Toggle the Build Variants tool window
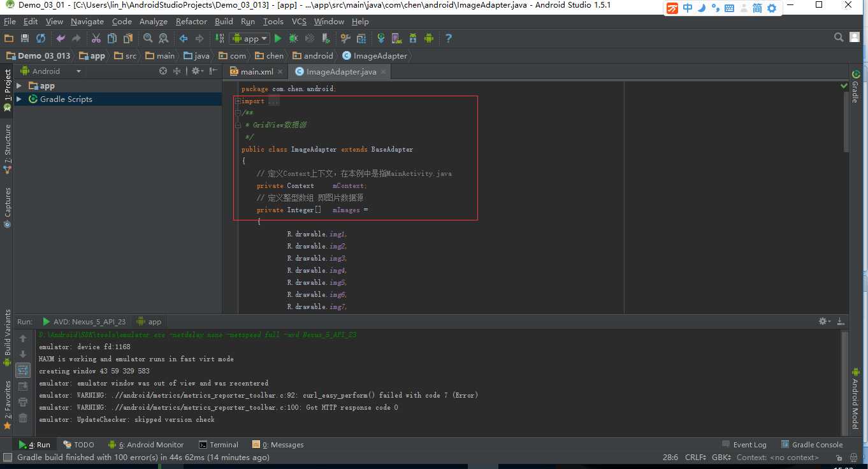The height and width of the screenshot is (469, 868). coord(7,337)
